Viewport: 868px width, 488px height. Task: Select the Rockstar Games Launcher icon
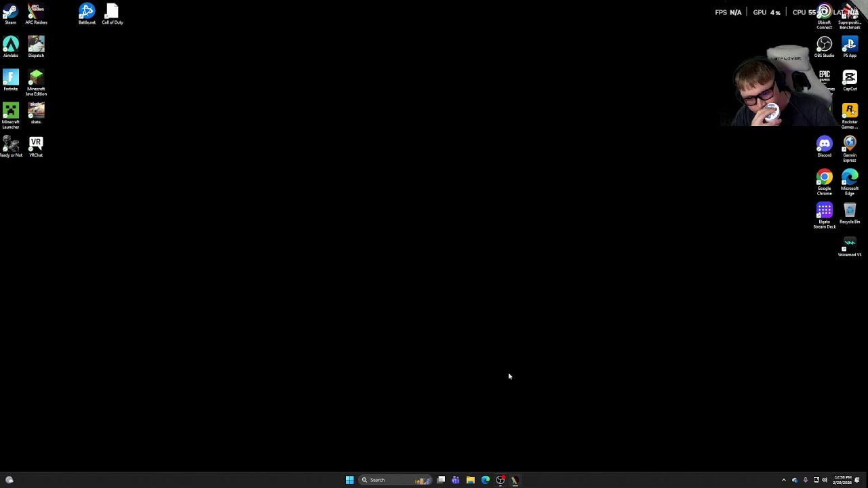(850, 116)
